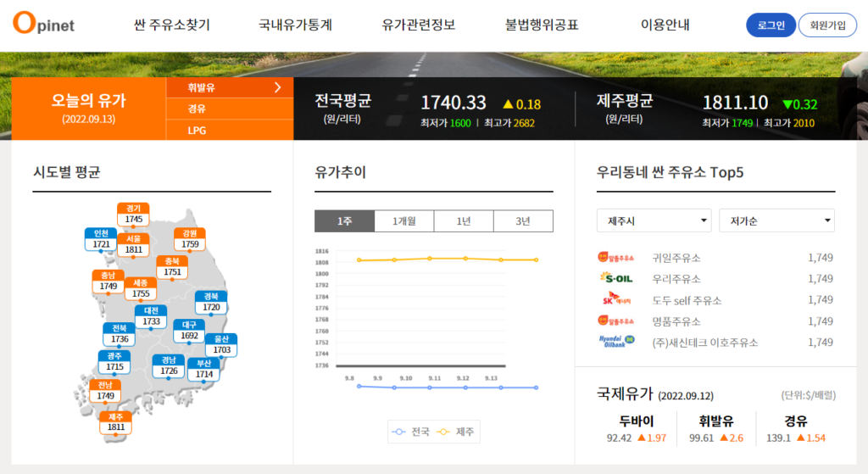Select 부산 1714 map marker
The height and width of the screenshot is (474, 868).
pyautogui.click(x=203, y=370)
